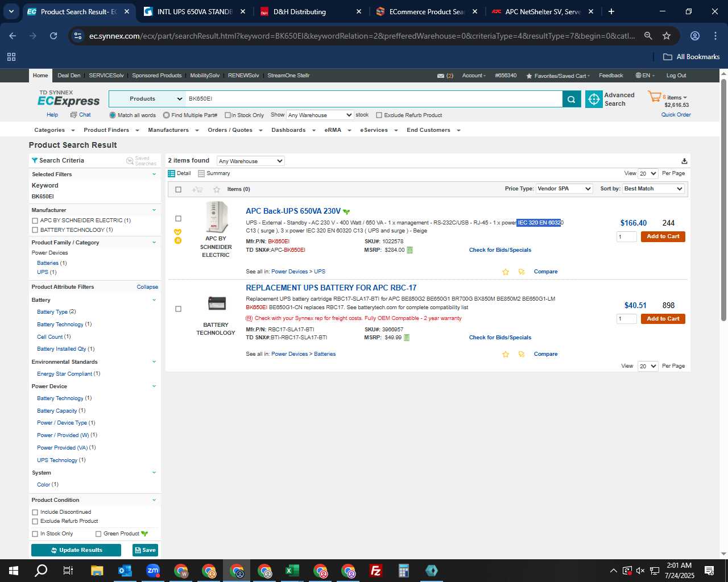
Task: Tick the Include Discontinued checkbox
Action: point(35,512)
